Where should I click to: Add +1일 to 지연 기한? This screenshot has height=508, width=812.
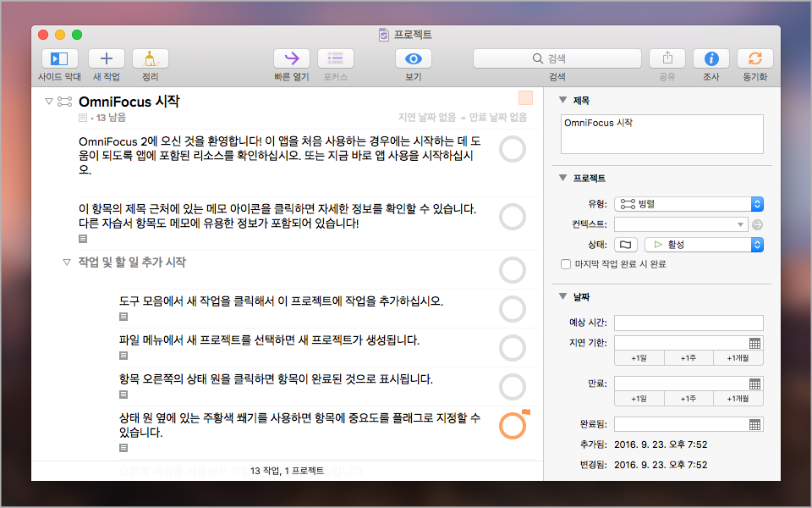pos(639,358)
